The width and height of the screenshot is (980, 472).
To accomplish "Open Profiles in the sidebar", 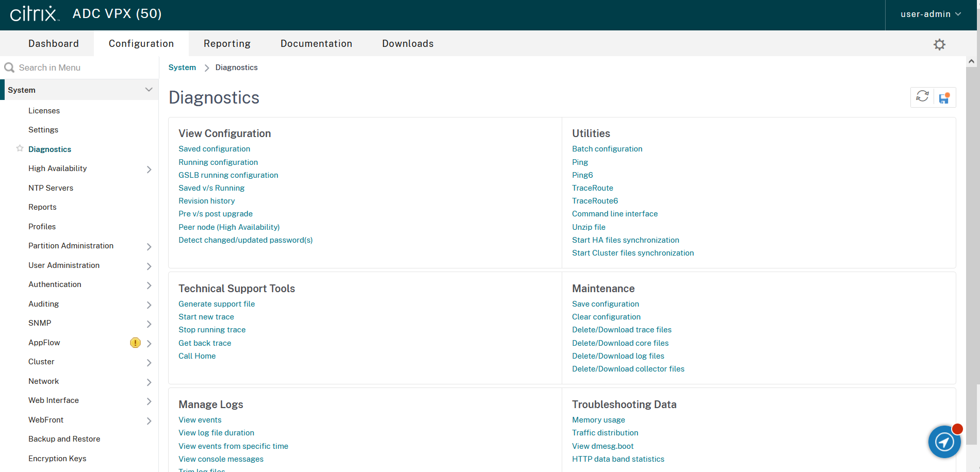I will click(42, 227).
